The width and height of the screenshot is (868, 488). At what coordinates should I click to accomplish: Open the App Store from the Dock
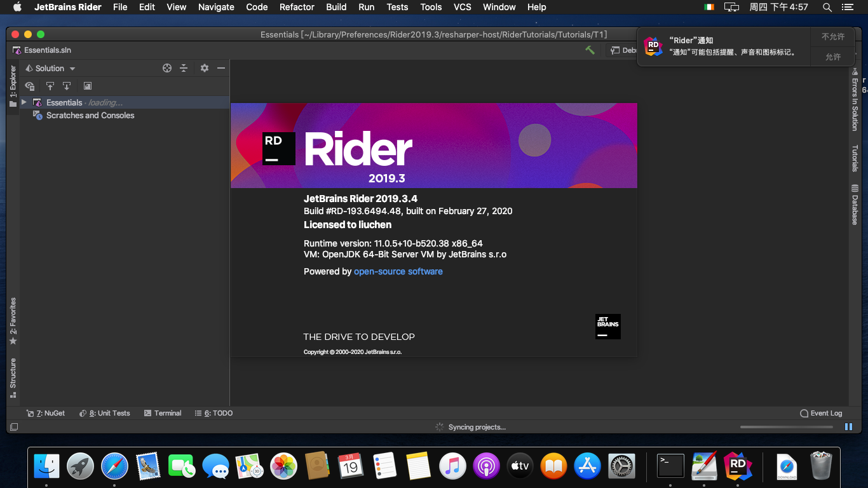[x=587, y=466]
